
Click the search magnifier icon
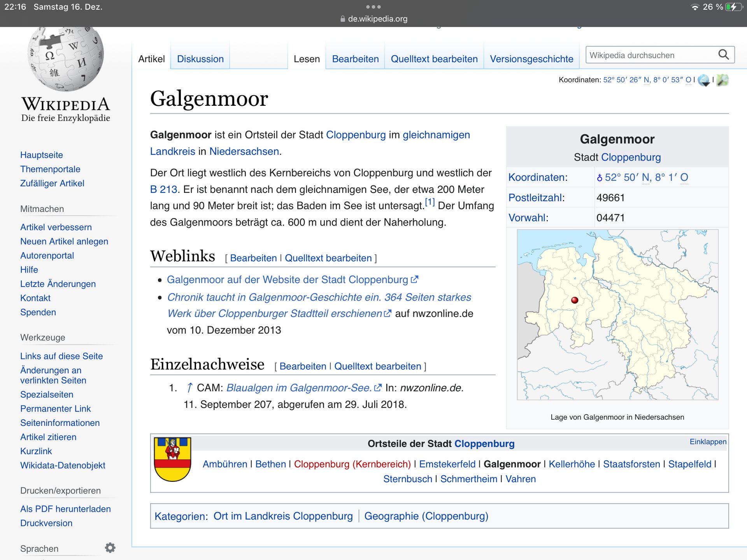point(723,55)
